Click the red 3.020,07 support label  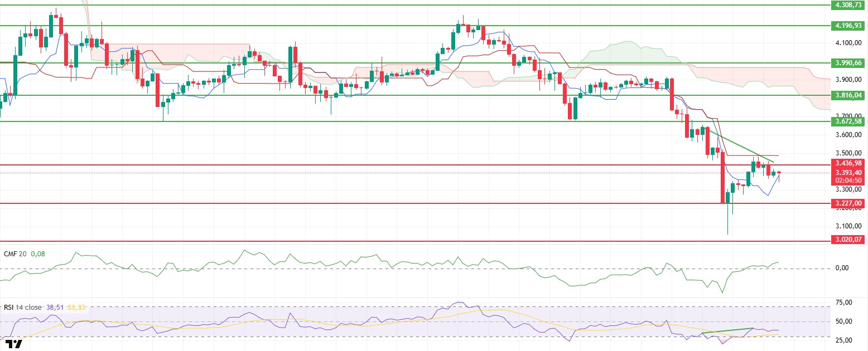pos(849,240)
